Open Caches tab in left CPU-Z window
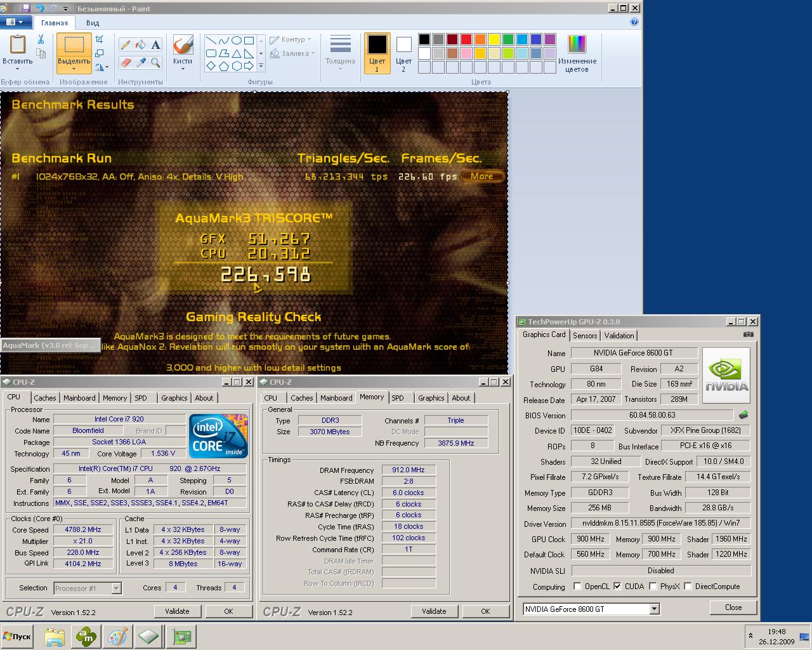 coord(44,398)
